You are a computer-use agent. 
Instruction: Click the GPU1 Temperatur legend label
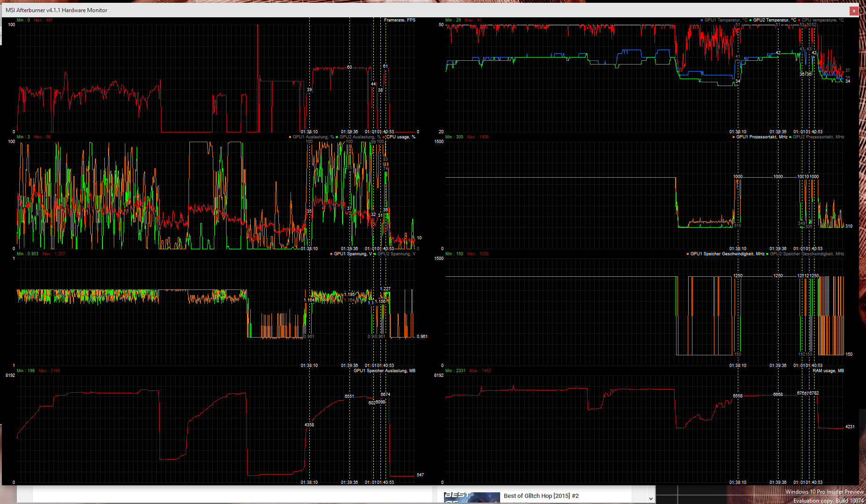(726, 20)
